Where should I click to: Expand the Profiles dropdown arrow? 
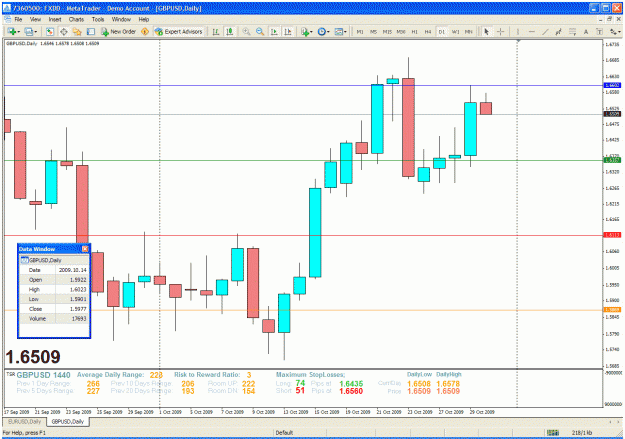coord(35,32)
